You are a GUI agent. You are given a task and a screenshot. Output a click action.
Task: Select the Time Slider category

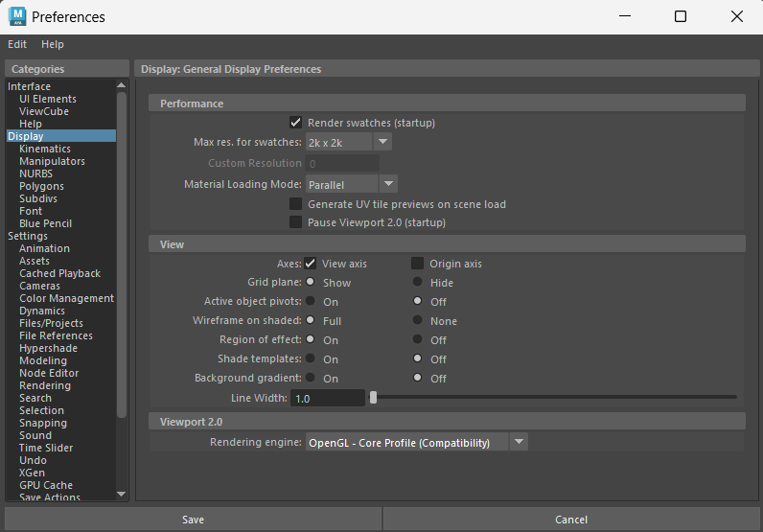coord(46,448)
